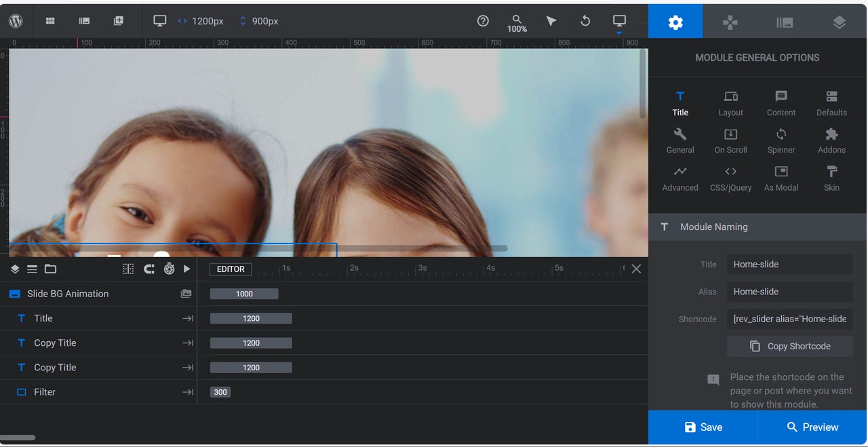Open the On Scroll settings

tap(730, 141)
